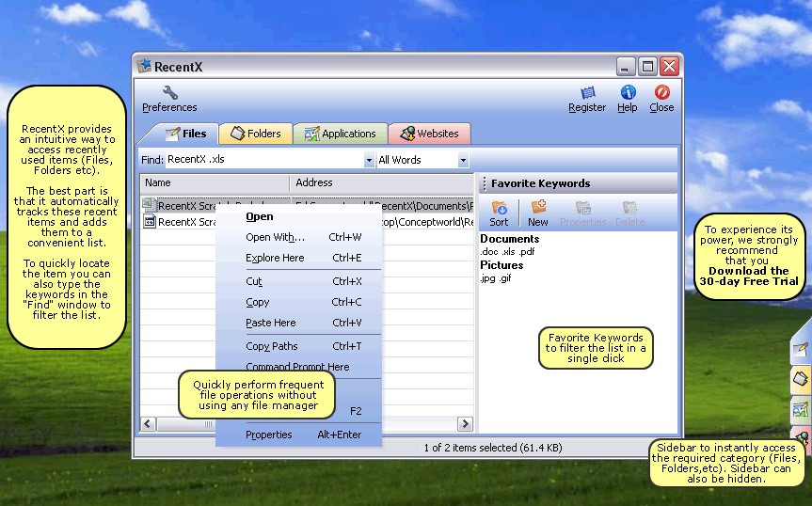812x506 pixels.
Task: Filter by .doc .xls .pdf keywords
Action: point(507,252)
